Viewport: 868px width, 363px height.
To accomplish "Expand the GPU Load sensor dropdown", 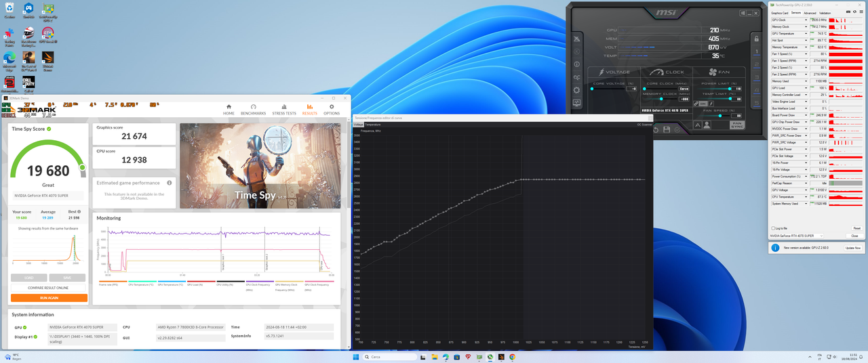I will click(x=806, y=88).
